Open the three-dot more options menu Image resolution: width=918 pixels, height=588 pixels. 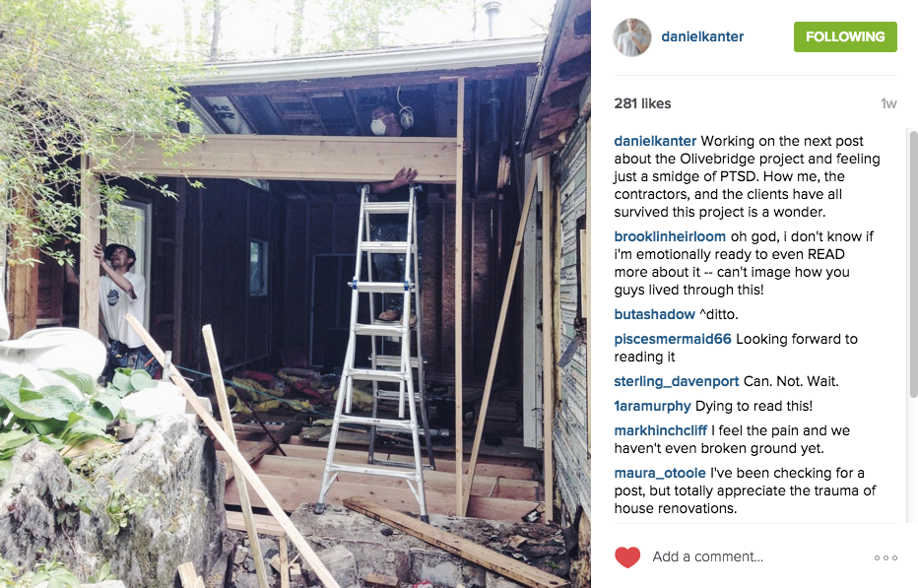pyautogui.click(x=885, y=557)
